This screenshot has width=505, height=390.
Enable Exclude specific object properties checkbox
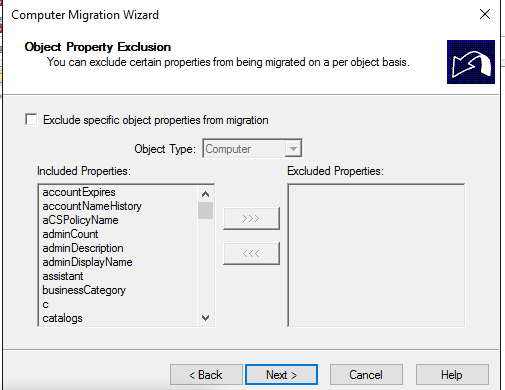click(31, 119)
